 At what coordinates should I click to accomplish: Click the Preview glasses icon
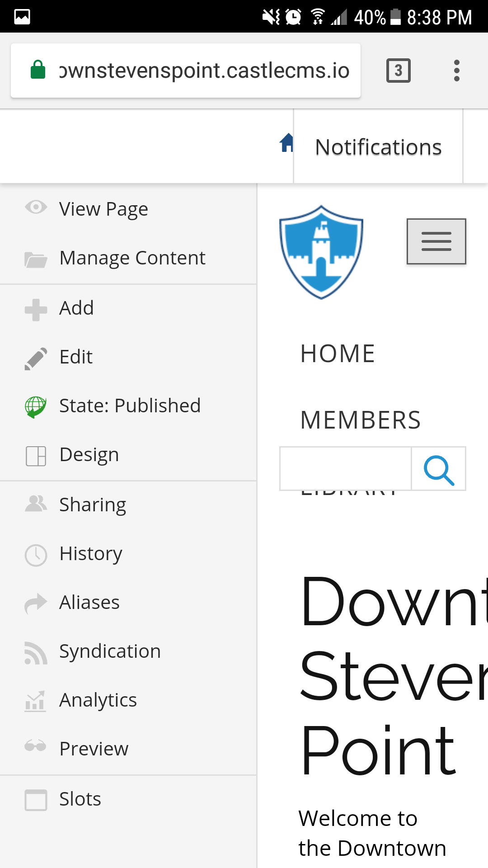(x=36, y=745)
